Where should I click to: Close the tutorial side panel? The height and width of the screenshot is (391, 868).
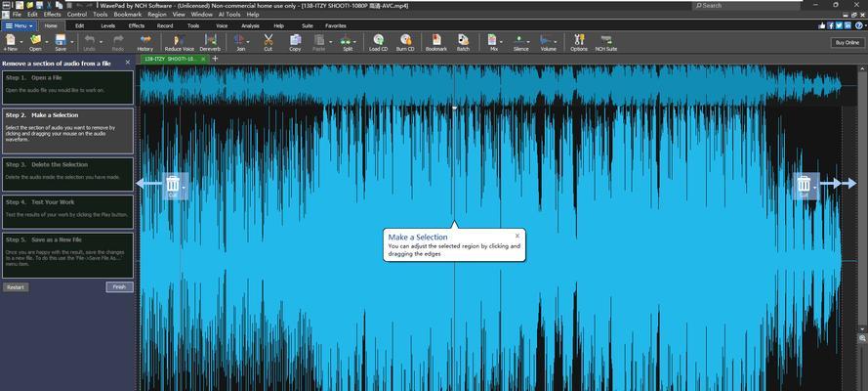(x=128, y=62)
